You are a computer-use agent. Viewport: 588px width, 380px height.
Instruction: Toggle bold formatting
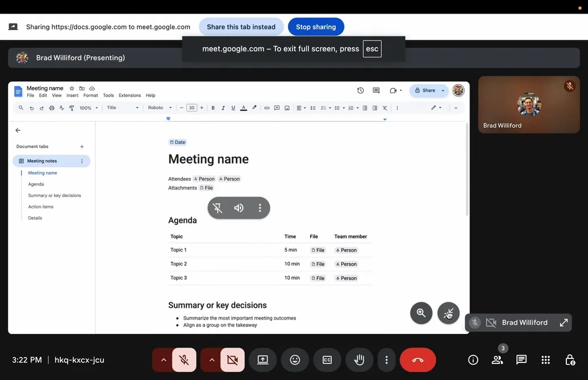[212, 108]
